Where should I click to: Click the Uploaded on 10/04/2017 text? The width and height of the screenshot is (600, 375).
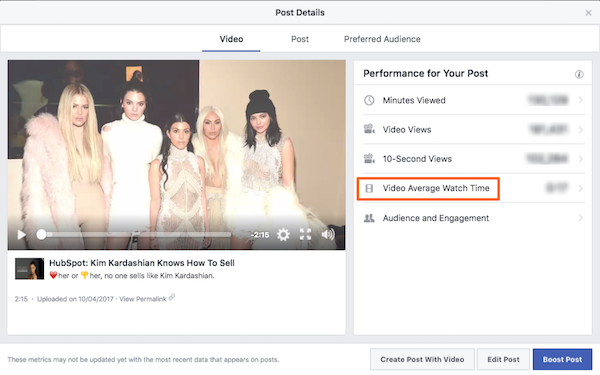click(75, 299)
